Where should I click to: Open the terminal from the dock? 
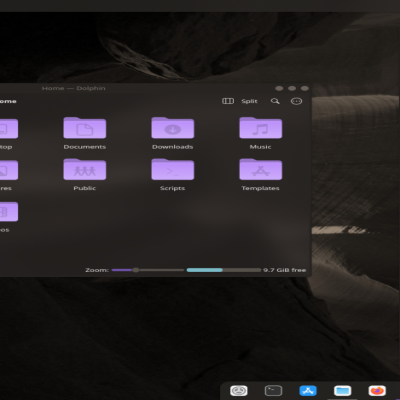tap(273, 390)
